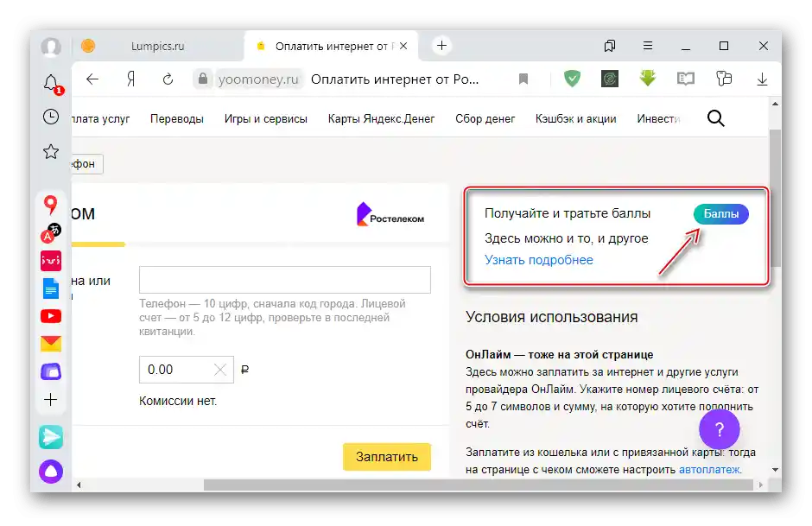This screenshot has width=812, height=526.
Task: Open the notifications bell in sidebar
Action: pos(53,84)
